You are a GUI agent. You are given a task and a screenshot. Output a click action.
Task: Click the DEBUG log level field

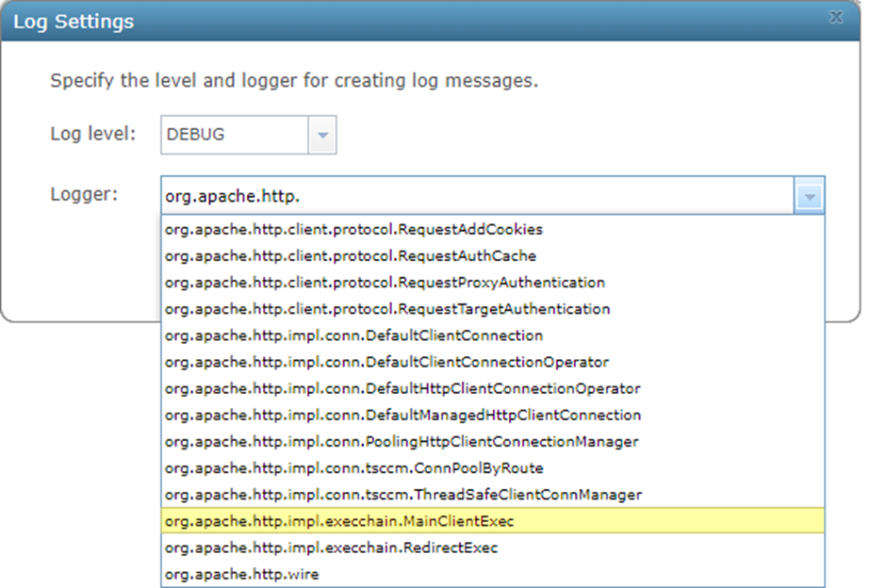(x=235, y=135)
